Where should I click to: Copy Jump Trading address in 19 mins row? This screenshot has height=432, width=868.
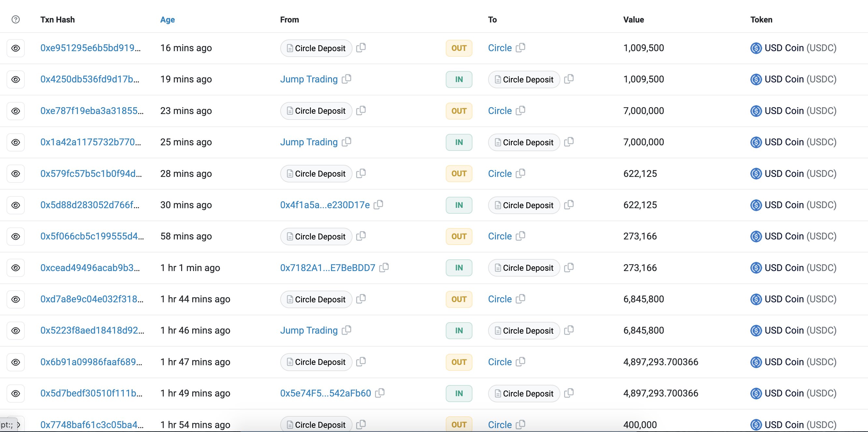tap(346, 79)
